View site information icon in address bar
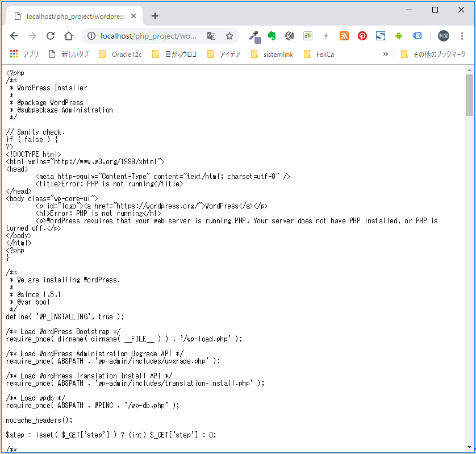 click(x=91, y=36)
